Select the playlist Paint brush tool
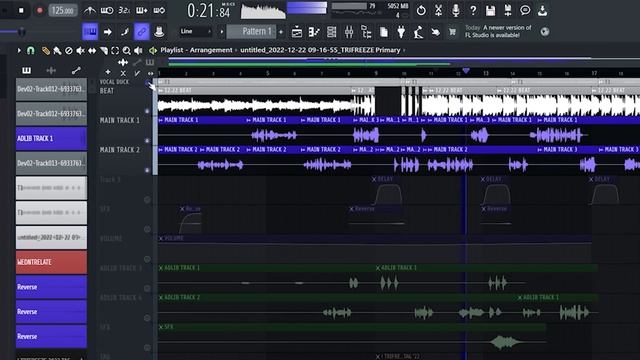Screen dimensions: 640x360 (57, 50)
